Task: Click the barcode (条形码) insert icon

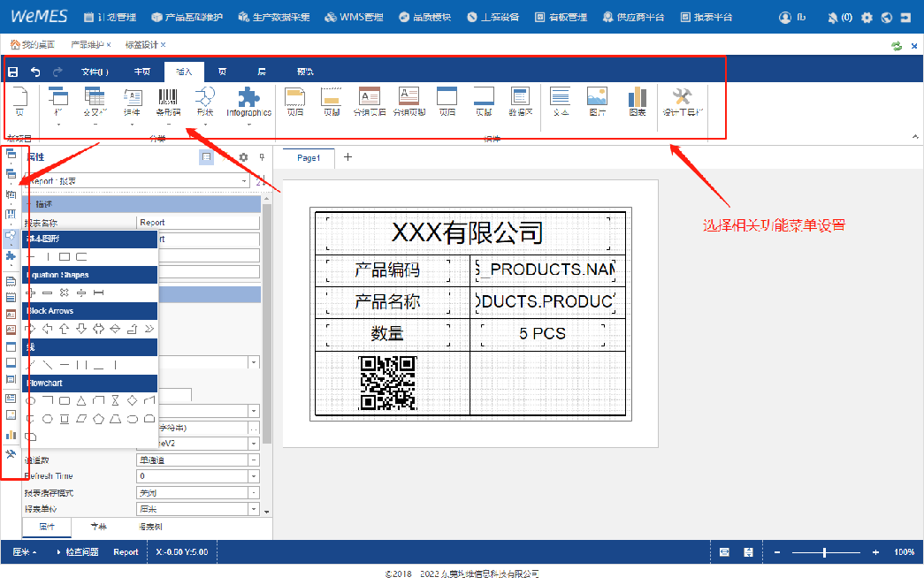Action: click(168, 99)
